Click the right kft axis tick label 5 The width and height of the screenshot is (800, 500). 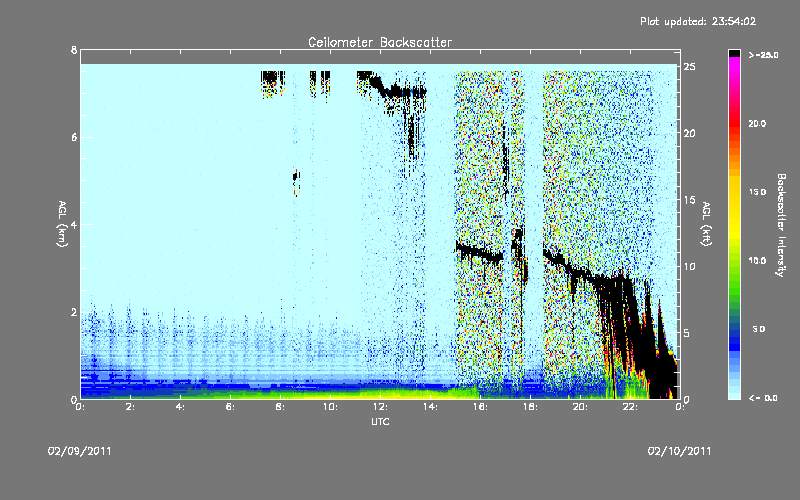[x=687, y=333]
